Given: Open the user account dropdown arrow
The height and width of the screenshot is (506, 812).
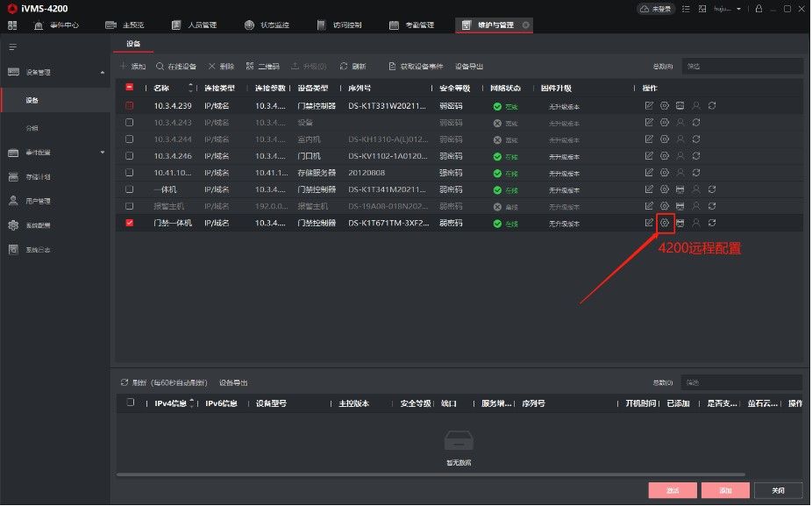Looking at the screenshot, I should pyautogui.click(x=738, y=9).
